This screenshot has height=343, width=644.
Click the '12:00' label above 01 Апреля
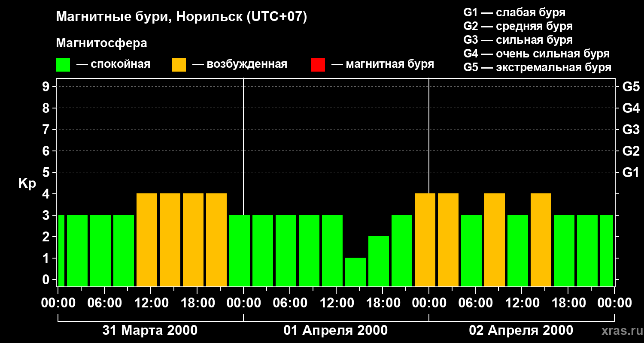(336, 303)
